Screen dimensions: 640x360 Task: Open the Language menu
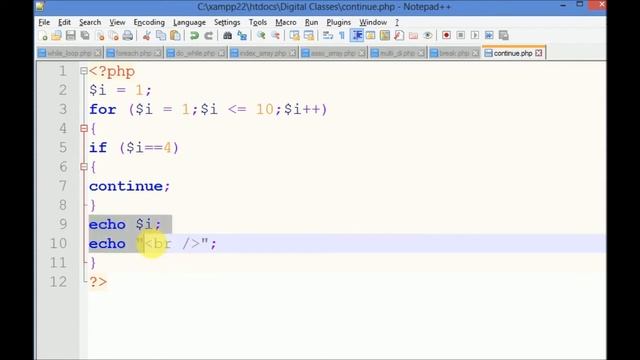pyautogui.click(x=189, y=22)
